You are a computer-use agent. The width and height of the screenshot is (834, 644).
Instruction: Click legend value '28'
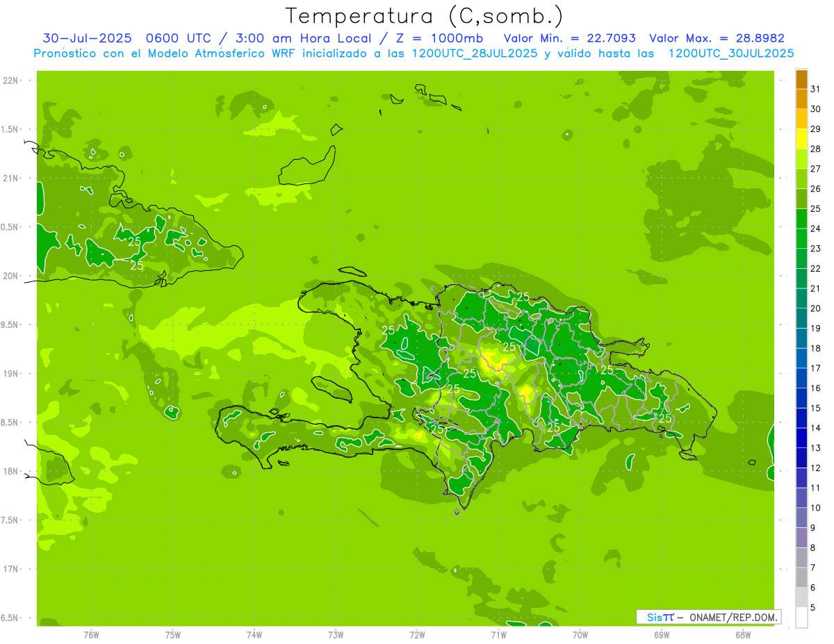tap(815, 149)
